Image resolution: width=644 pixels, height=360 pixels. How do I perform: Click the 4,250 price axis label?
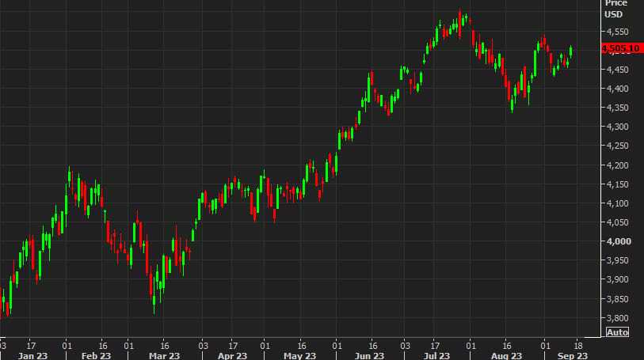coord(617,146)
